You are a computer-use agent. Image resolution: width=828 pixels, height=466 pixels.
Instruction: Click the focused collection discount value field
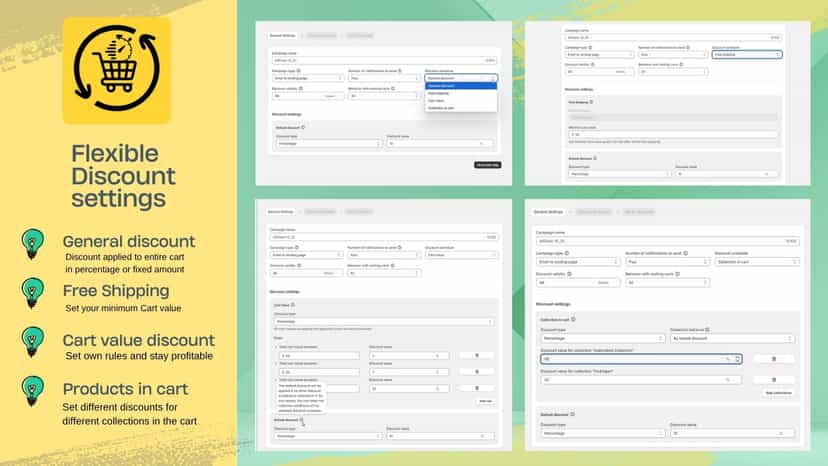coord(641,359)
